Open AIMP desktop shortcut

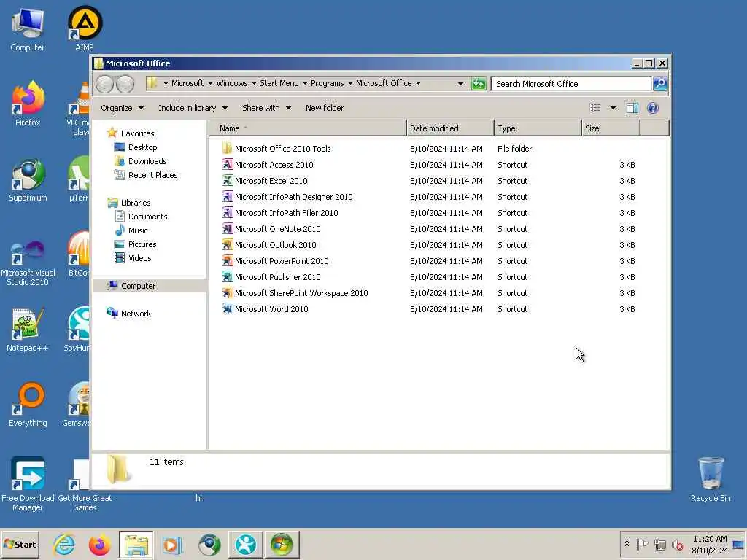pyautogui.click(x=85, y=28)
